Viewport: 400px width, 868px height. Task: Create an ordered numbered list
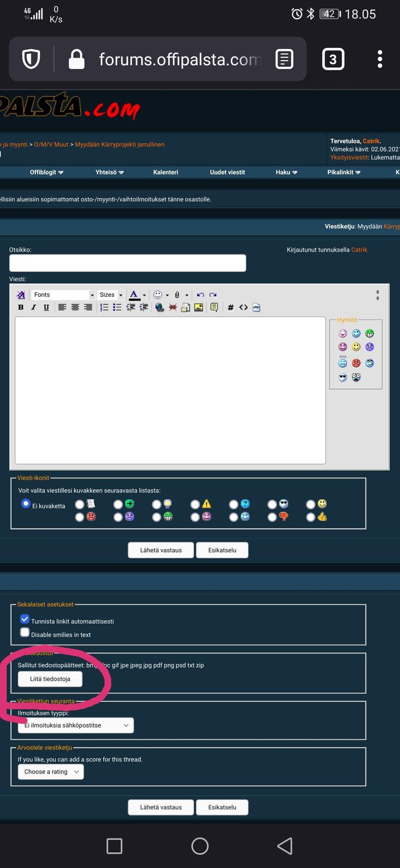click(104, 308)
